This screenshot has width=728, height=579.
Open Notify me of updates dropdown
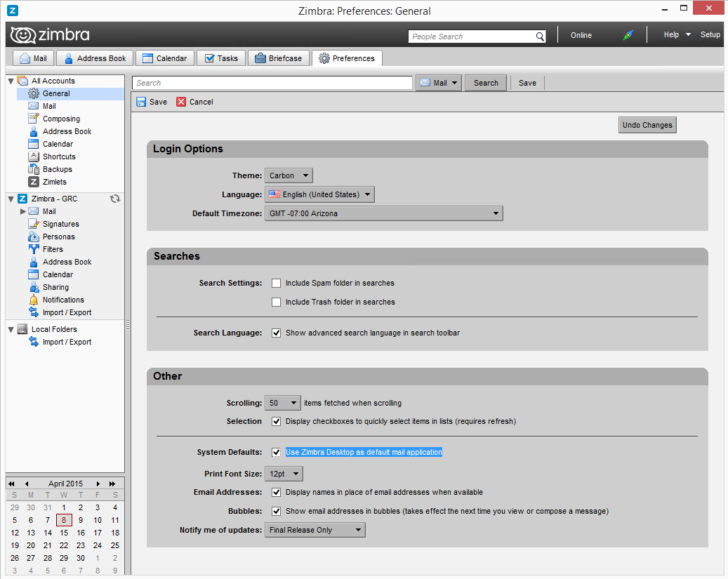click(x=315, y=531)
